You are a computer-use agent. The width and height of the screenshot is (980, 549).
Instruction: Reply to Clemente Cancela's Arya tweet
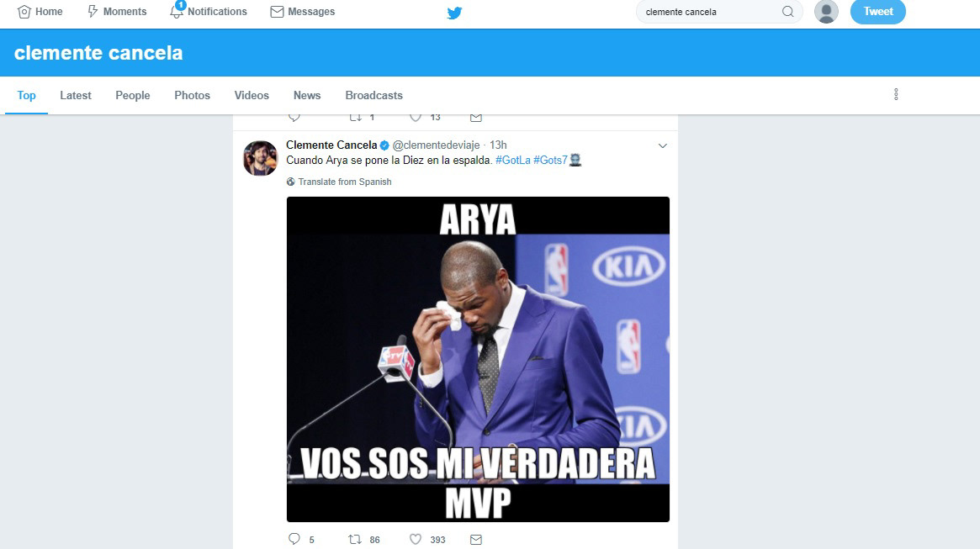(294, 539)
